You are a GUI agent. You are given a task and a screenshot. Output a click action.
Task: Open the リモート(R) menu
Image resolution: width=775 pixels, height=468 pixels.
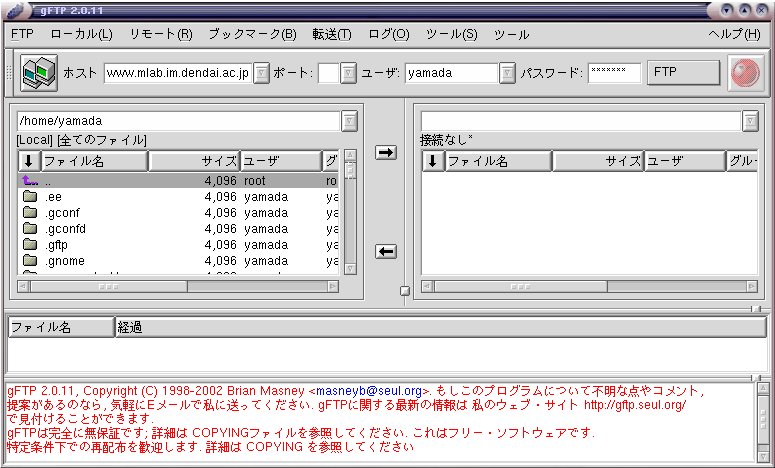161,34
